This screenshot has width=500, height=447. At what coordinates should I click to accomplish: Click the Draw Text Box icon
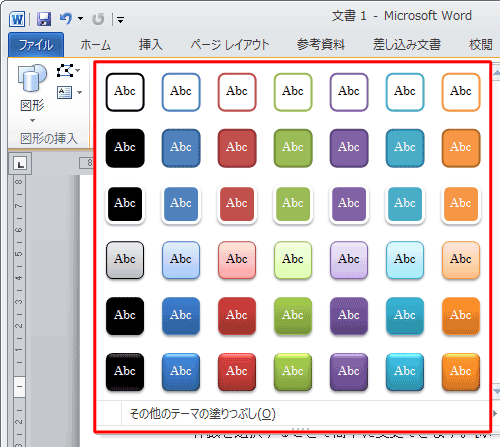[64, 92]
